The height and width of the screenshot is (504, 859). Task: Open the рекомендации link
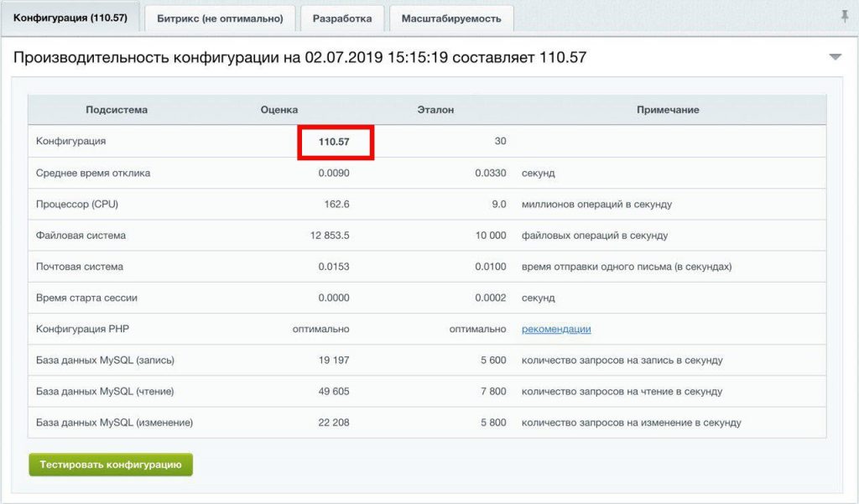pos(556,330)
